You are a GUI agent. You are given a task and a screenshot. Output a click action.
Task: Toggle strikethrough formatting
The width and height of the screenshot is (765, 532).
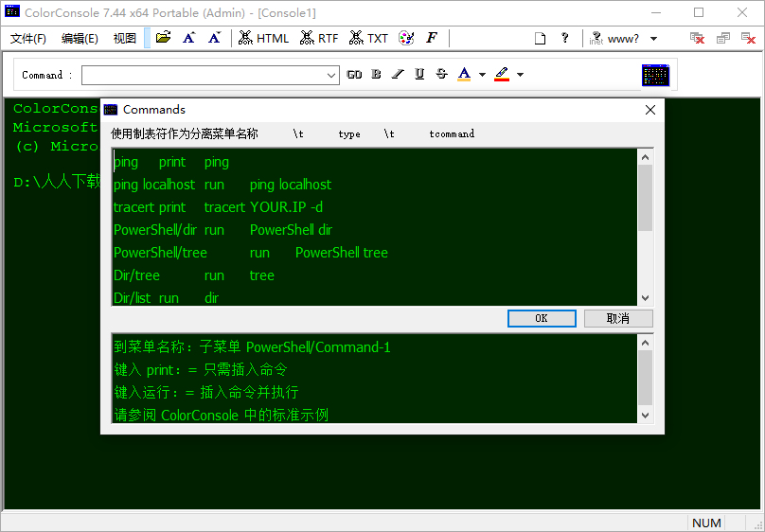click(441, 74)
